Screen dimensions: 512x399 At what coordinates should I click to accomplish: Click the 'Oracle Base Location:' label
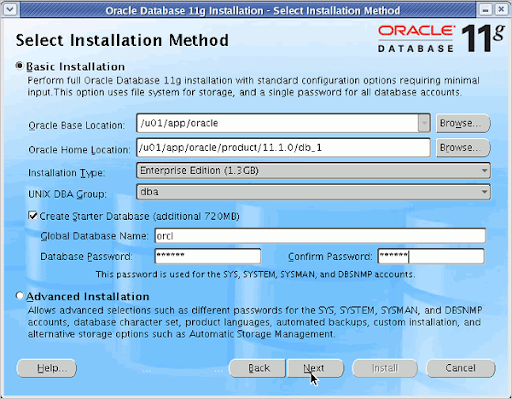77,125
